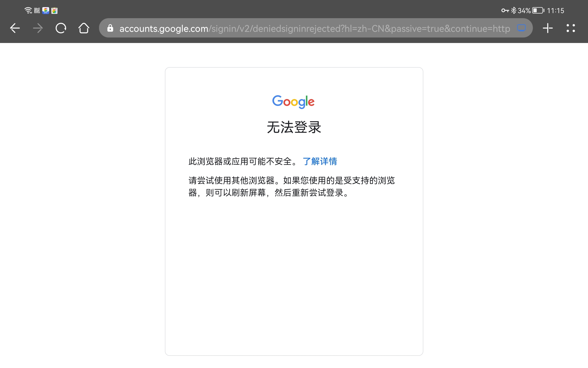
Task: Tap the battery indicator icon
Action: click(538, 11)
